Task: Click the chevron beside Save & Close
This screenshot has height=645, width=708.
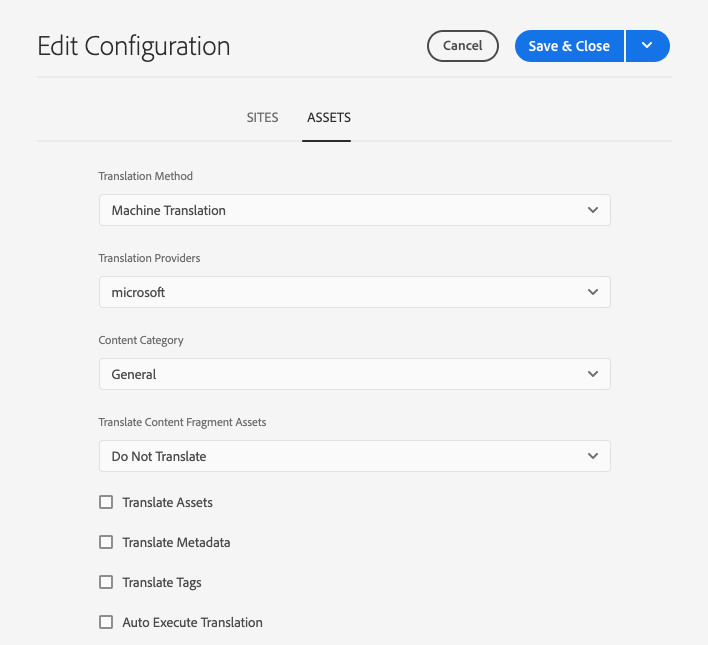Action: pos(648,46)
